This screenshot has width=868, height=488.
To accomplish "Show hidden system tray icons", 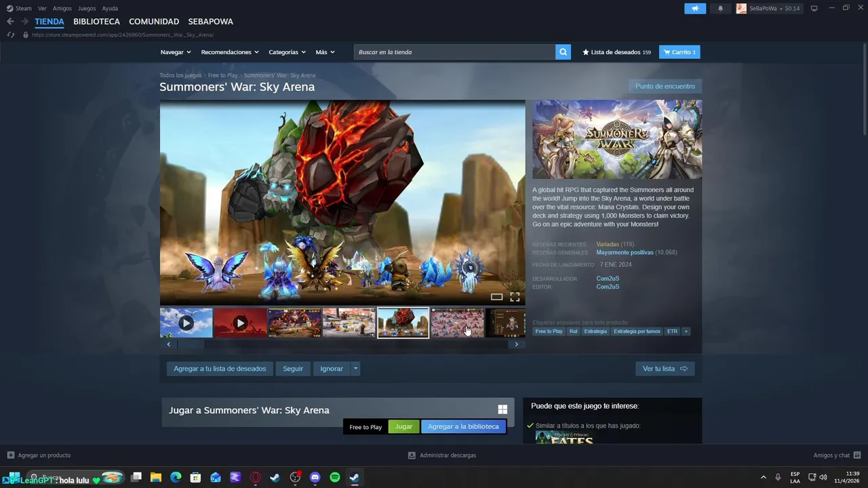I will click(x=763, y=477).
